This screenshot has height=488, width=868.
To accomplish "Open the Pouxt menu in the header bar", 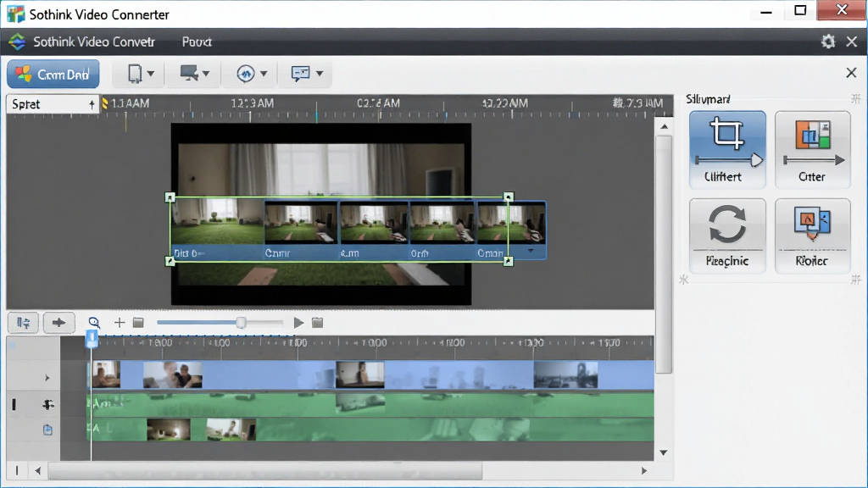I will [x=197, y=42].
